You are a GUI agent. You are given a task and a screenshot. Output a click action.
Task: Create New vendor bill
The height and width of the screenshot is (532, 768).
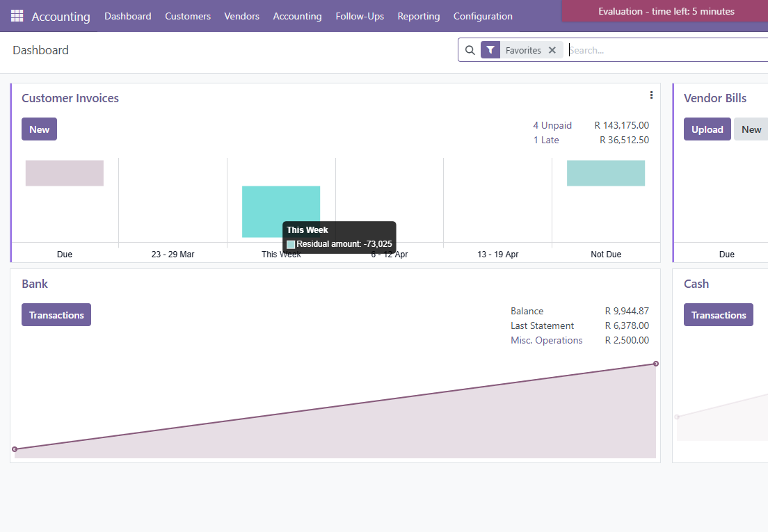[751, 129]
